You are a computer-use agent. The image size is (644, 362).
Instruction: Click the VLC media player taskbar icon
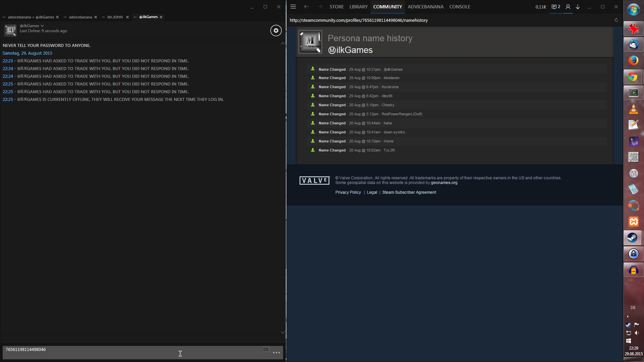point(633,109)
